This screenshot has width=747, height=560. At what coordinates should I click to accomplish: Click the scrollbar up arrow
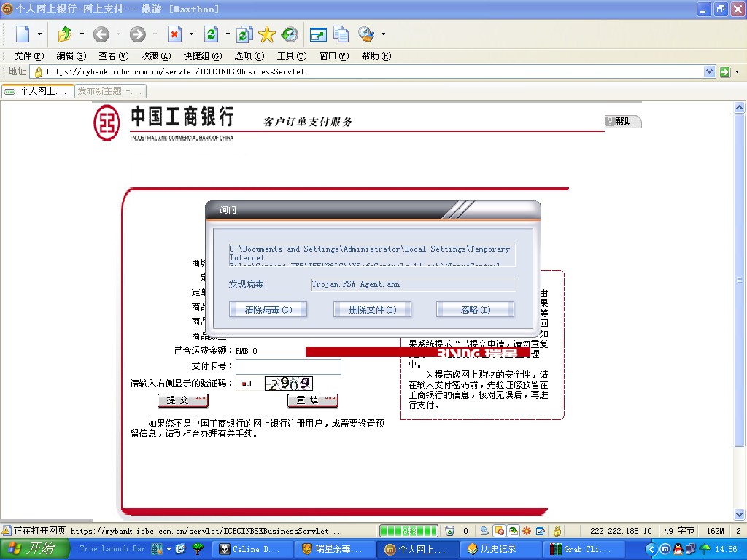pyautogui.click(x=739, y=108)
